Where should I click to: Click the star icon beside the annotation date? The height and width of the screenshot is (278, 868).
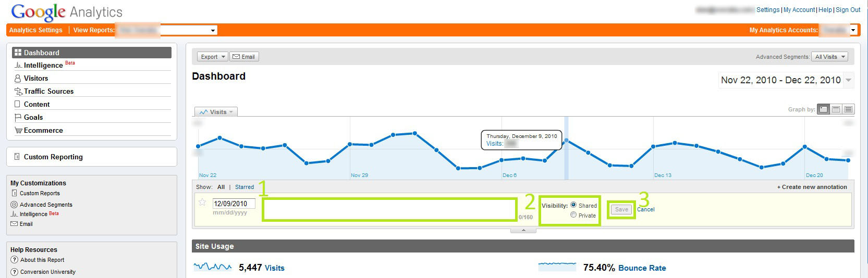click(202, 203)
